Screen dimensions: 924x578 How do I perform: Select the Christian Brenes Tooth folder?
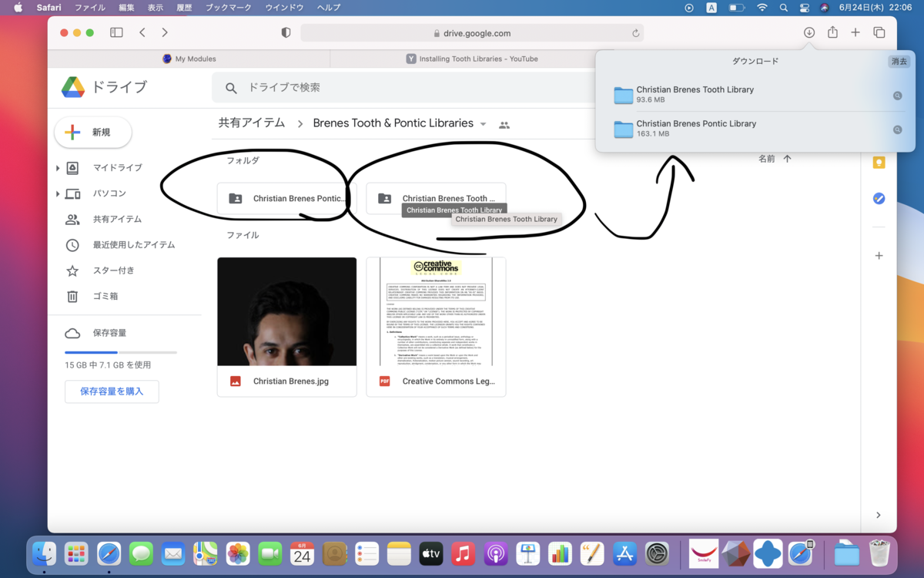tap(436, 199)
